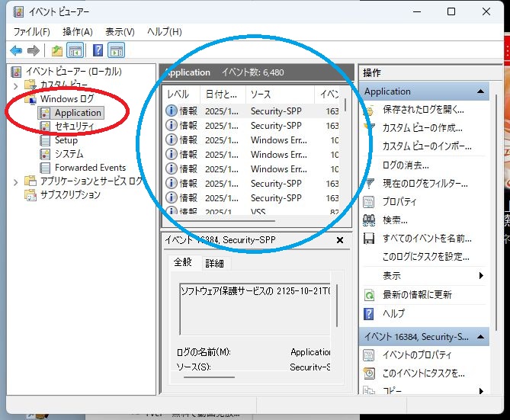
Task: Click the Forward arrow toolbar icon
Action: [34, 51]
